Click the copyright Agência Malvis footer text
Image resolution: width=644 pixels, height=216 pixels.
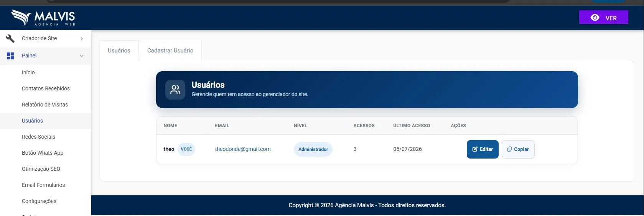click(367, 205)
